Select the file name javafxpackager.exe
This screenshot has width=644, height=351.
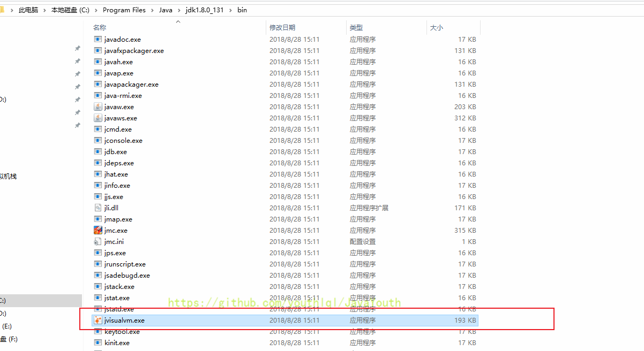[x=134, y=50]
